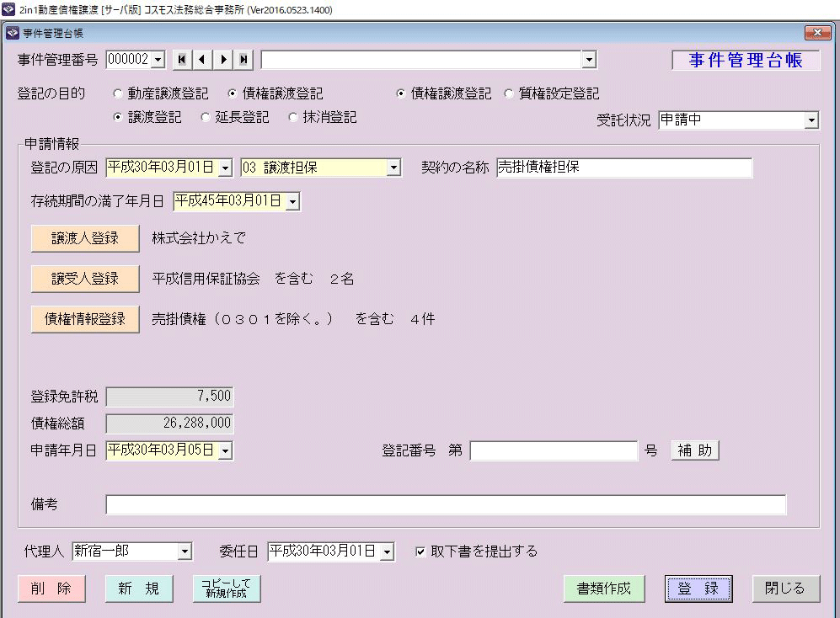Jump to the last record arrow

[x=244, y=60]
